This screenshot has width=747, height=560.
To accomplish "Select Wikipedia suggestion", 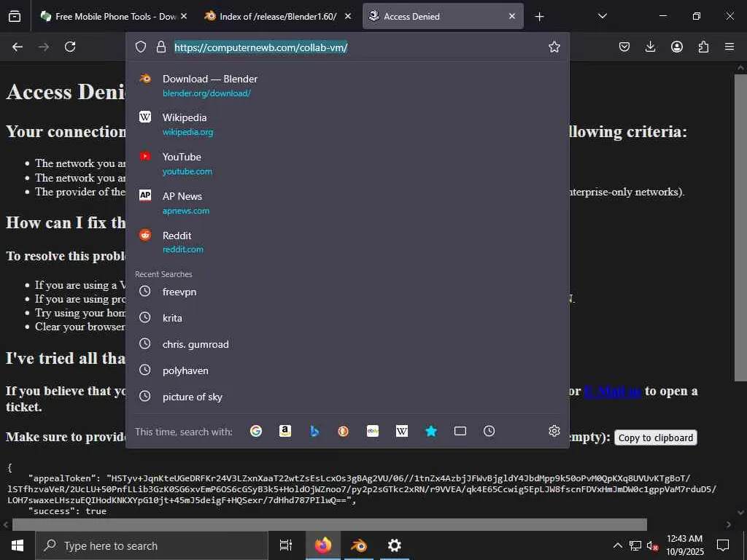I will tap(348, 125).
